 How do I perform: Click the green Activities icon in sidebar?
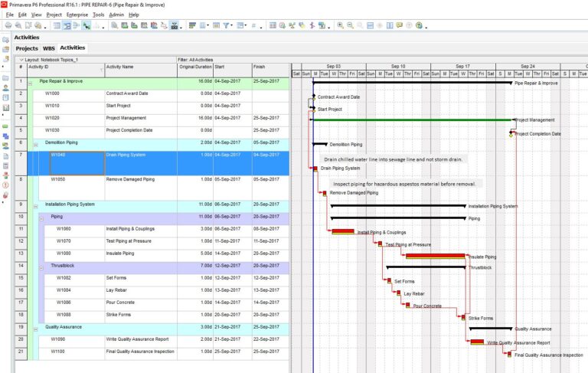[x=5, y=126]
